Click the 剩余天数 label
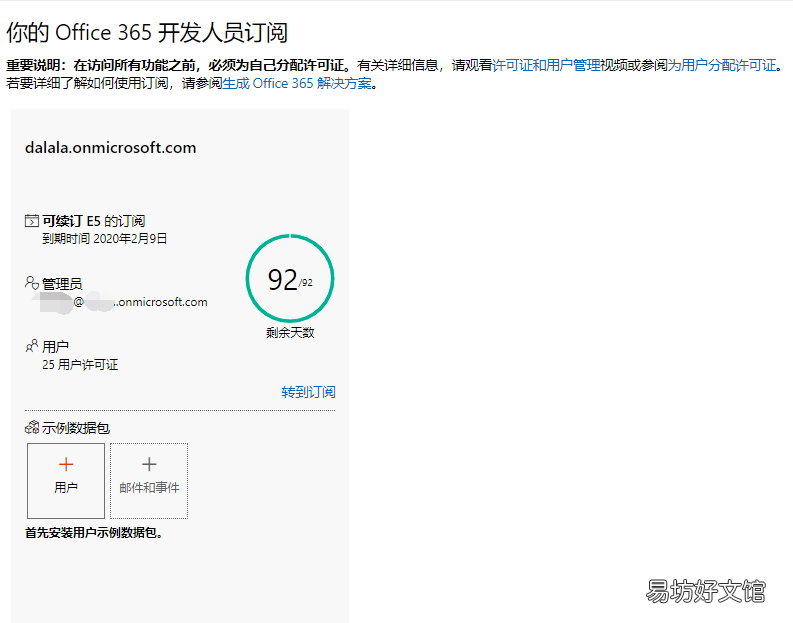Viewport: 793px width, 623px height. pyautogui.click(x=290, y=332)
